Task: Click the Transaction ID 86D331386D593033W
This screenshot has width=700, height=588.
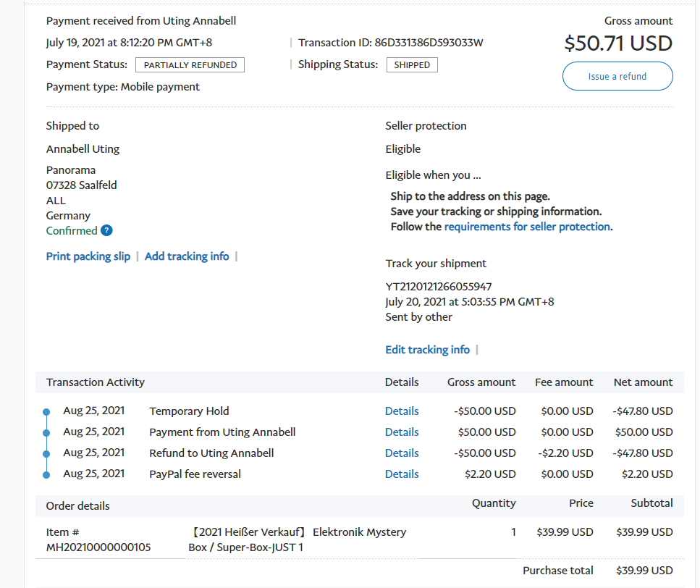Action: pos(427,43)
